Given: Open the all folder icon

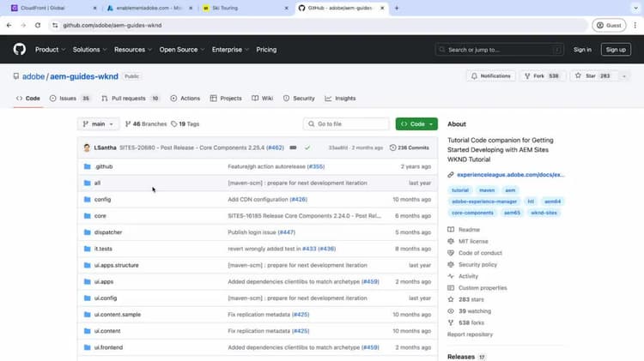Looking at the screenshot, I should [87, 183].
